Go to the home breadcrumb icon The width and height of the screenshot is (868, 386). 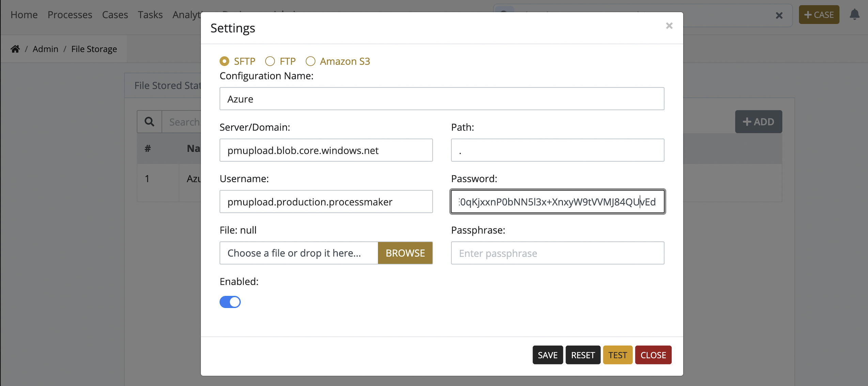click(x=15, y=49)
